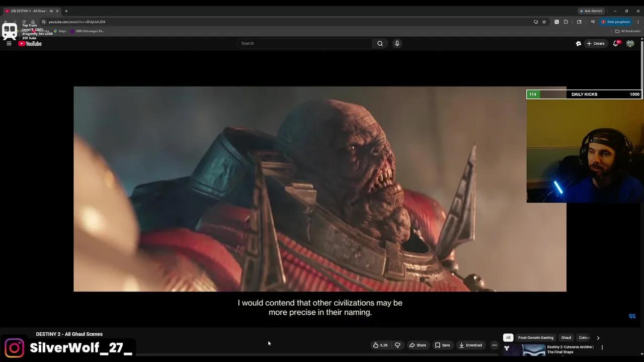
Task: Select the Cutscene filter chip
Action: pos(584,338)
